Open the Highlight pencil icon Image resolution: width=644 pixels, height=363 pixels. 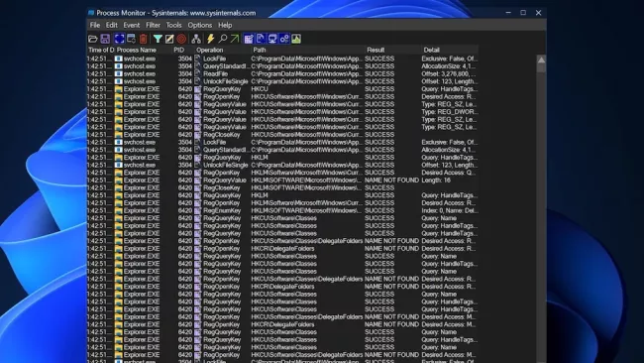[x=169, y=39]
